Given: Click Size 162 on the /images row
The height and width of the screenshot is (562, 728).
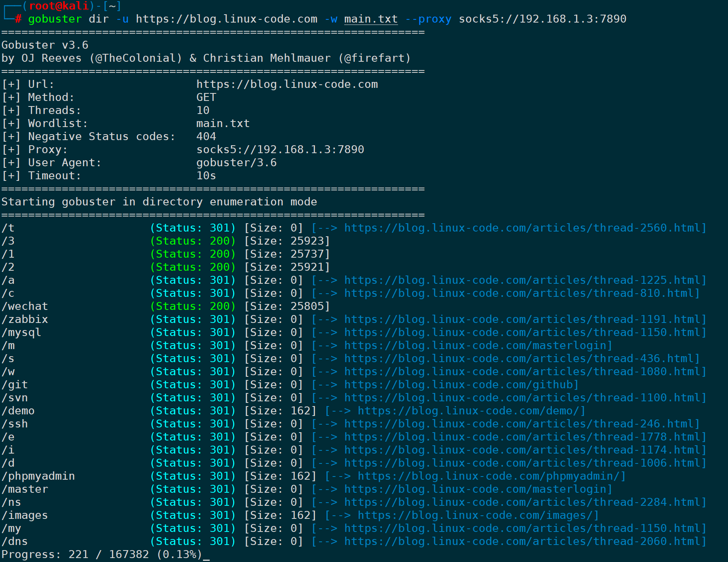Looking at the screenshot, I should pos(280,515).
